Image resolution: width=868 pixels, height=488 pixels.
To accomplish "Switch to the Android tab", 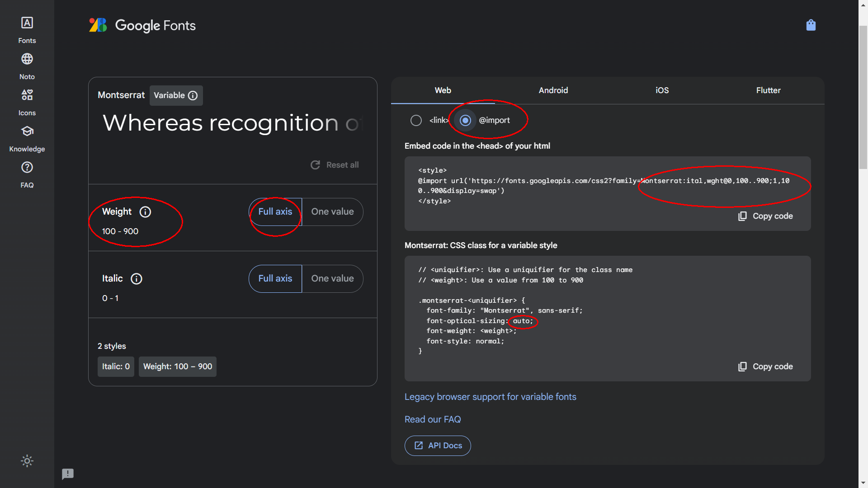I will 553,90.
